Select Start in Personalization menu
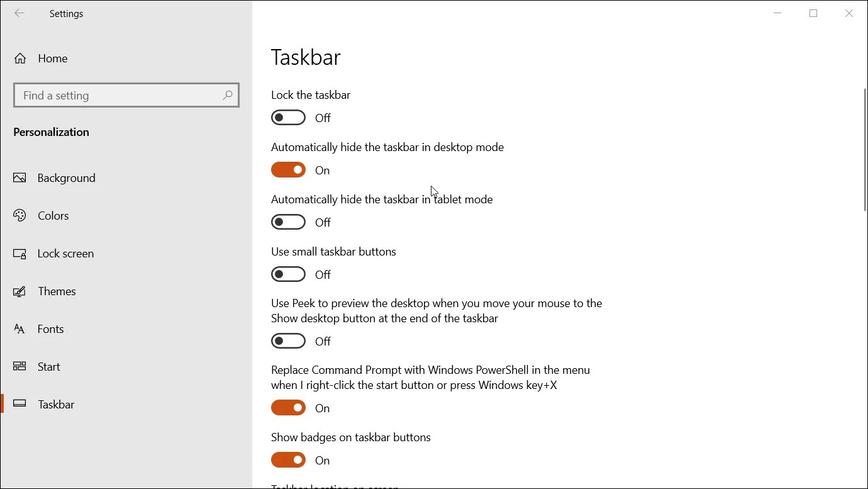The height and width of the screenshot is (489, 868). click(126, 366)
